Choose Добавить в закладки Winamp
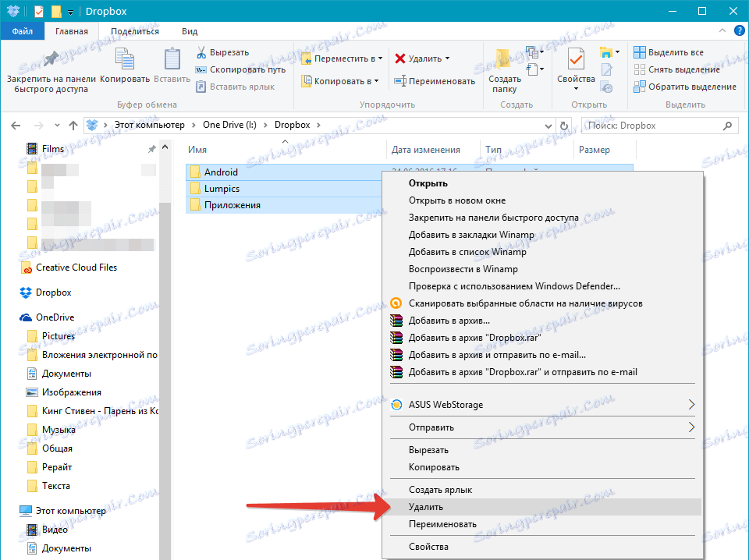Screen dimensions: 749x560 click(543, 235)
